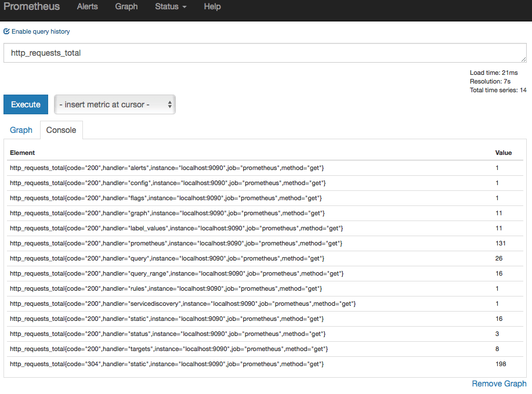The image size is (532, 394).
Task: Open the Alerts page in navbar
Action: click(x=87, y=6)
